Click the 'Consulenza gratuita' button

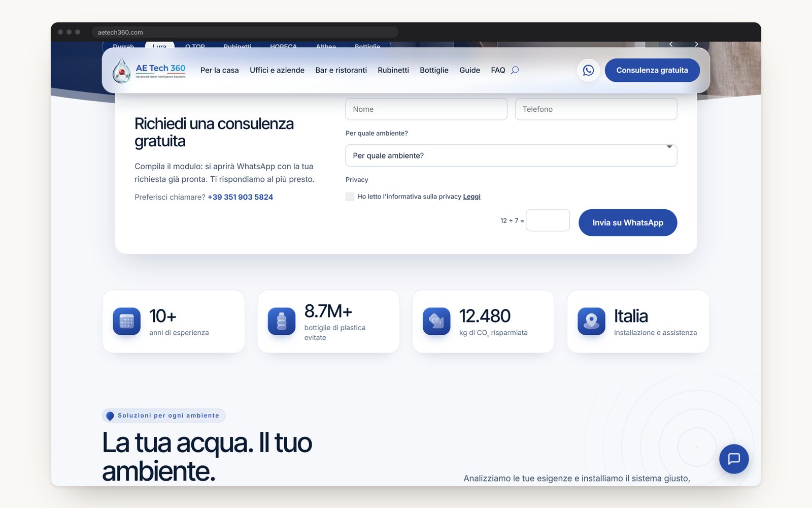click(652, 70)
